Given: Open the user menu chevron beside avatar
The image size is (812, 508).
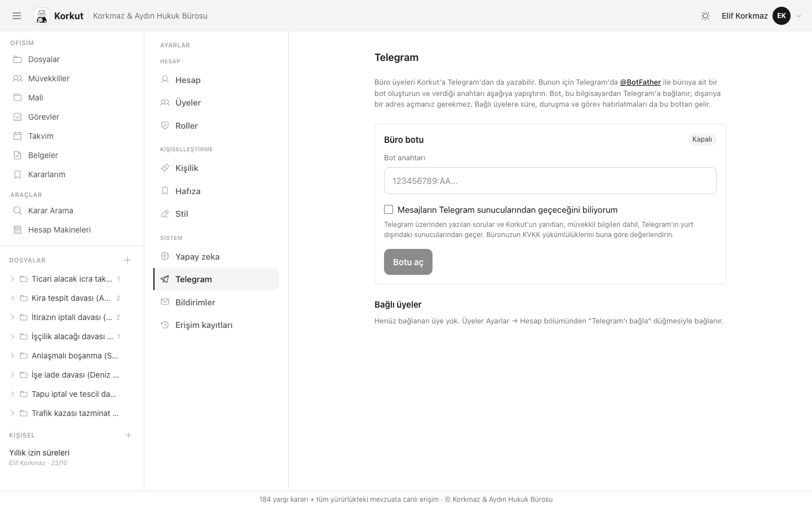Looking at the screenshot, I should 798,16.
